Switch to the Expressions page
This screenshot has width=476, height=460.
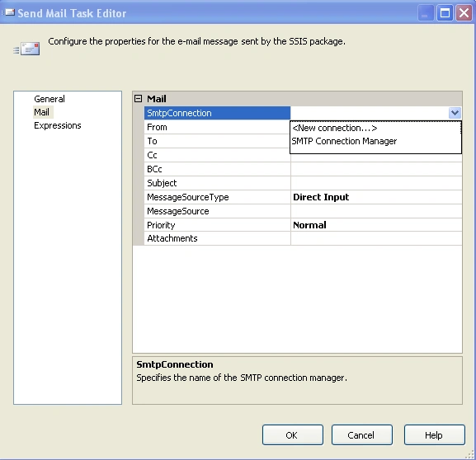coord(58,125)
